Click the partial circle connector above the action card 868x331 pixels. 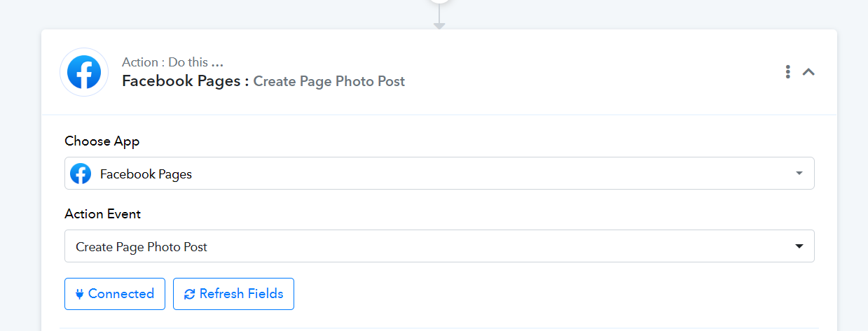pyautogui.click(x=439, y=2)
